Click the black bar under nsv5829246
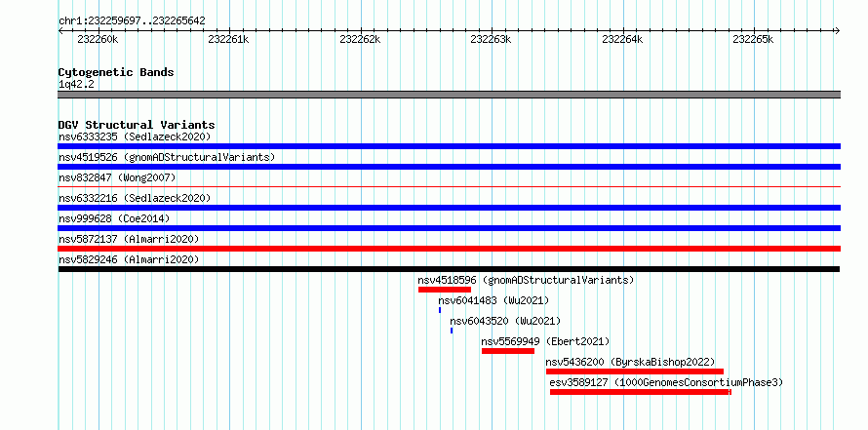 (x=449, y=269)
